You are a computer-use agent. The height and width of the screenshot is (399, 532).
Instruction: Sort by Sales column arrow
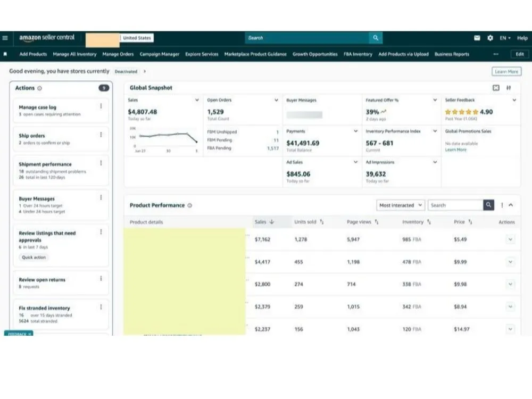point(272,222)
